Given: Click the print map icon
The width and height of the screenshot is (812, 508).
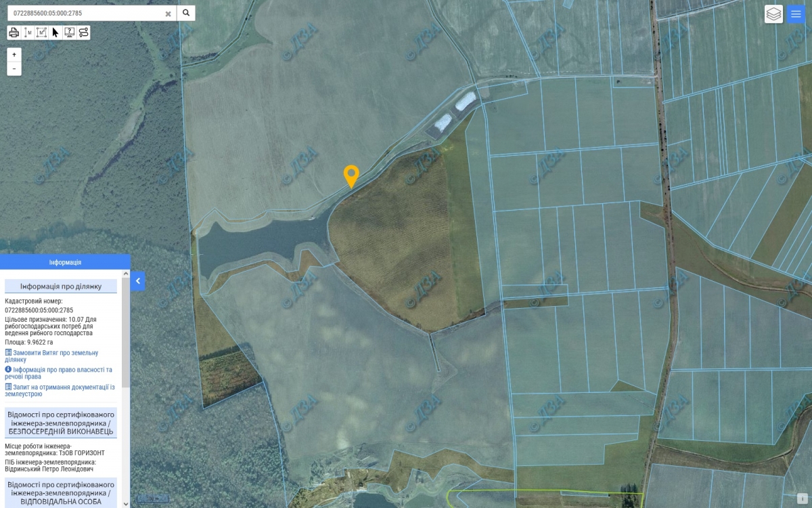Looking at the screenshot, I should [x=14, y=33].
